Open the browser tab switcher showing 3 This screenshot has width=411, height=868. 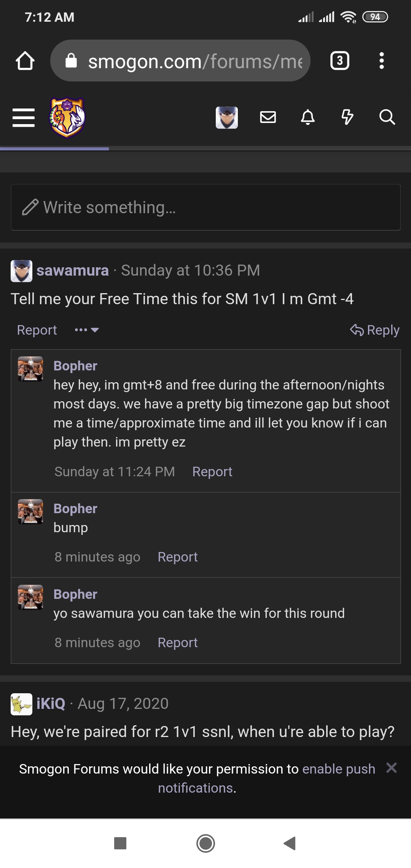[x=339, y=61]
